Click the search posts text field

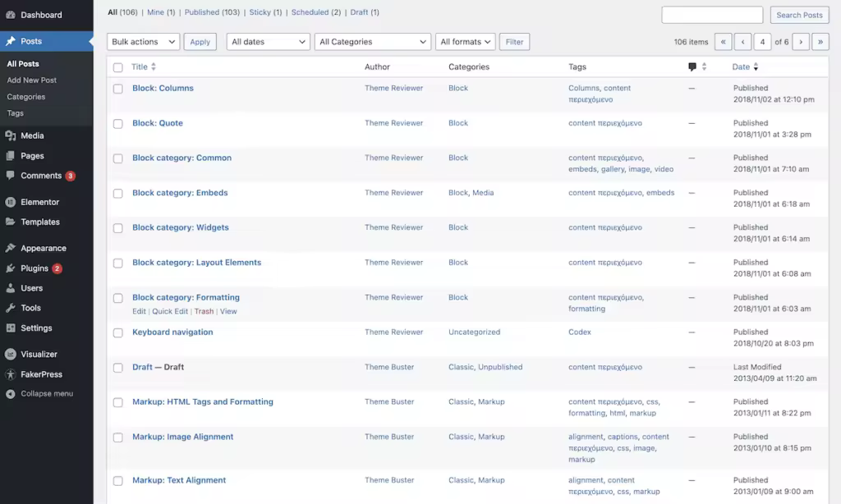[712, 15]
